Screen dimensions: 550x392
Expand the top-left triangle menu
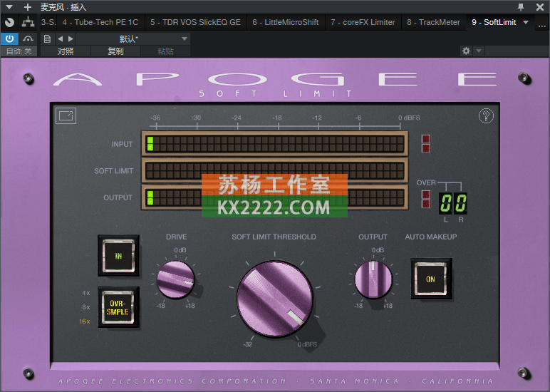[x=9, y=7]
